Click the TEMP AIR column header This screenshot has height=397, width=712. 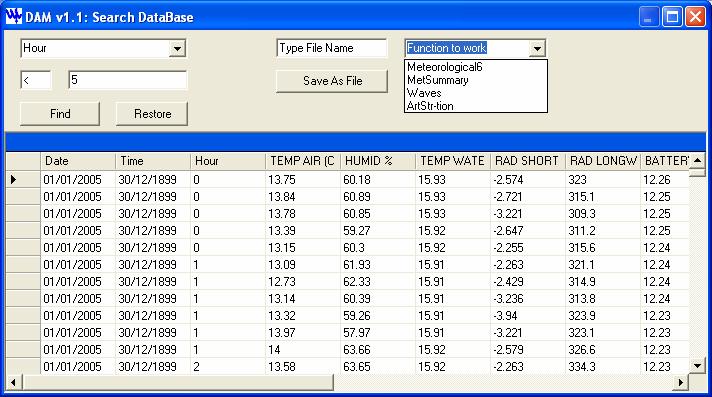[302, 161]
